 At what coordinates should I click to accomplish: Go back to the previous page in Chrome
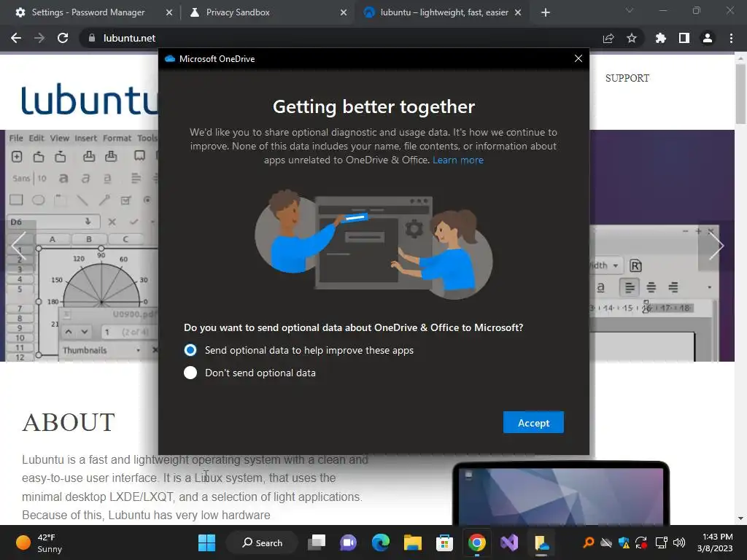tap(16, 38)
